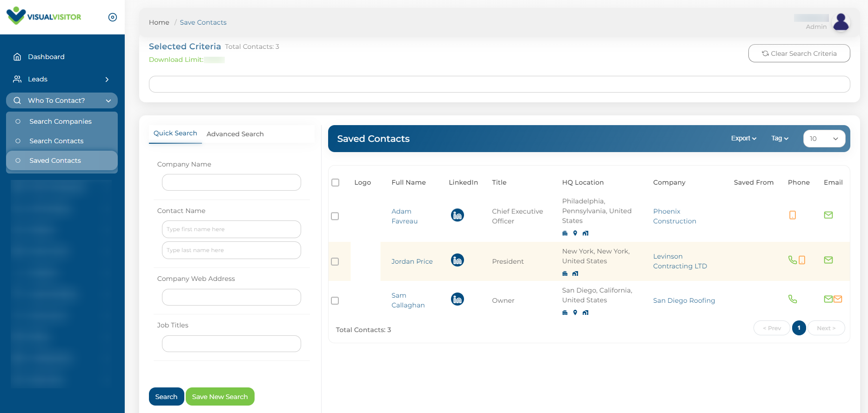Image resolution: width=868 pixels, height=413 pixels.
Task: Switch to the Advanced Search tab
Action: point(235,134)
